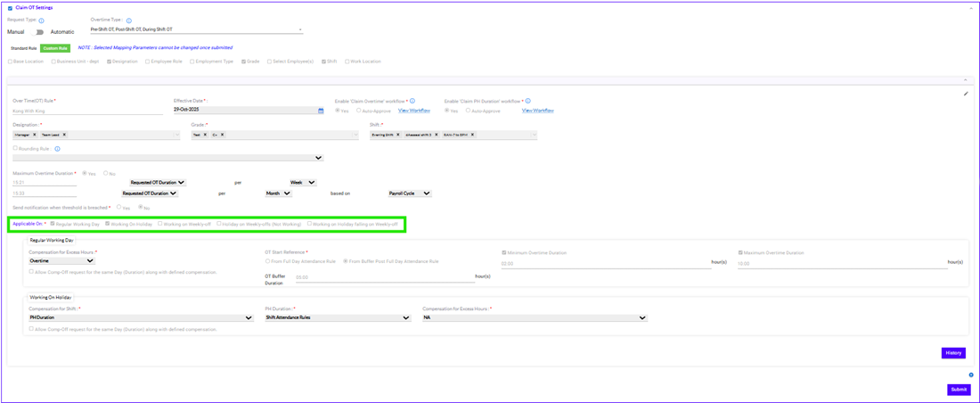Click the Rounding Rule info icon

57,149
